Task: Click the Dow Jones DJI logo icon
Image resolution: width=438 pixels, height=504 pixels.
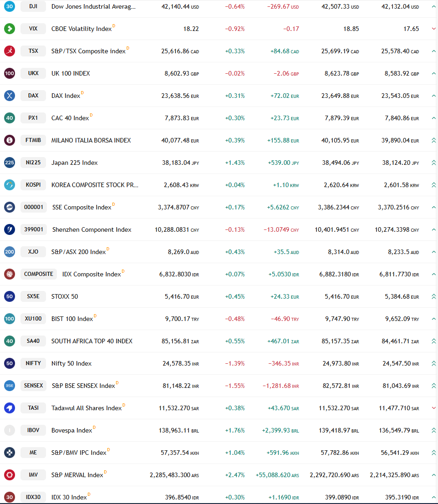Action: (10, 6)
